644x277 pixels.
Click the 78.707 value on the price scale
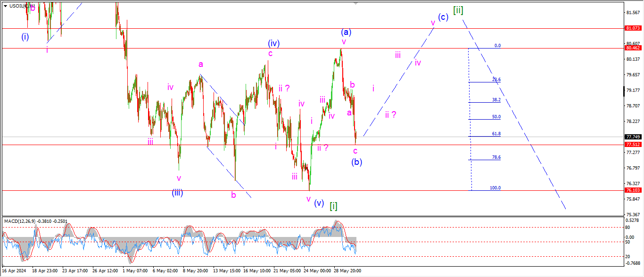[633, 106]
